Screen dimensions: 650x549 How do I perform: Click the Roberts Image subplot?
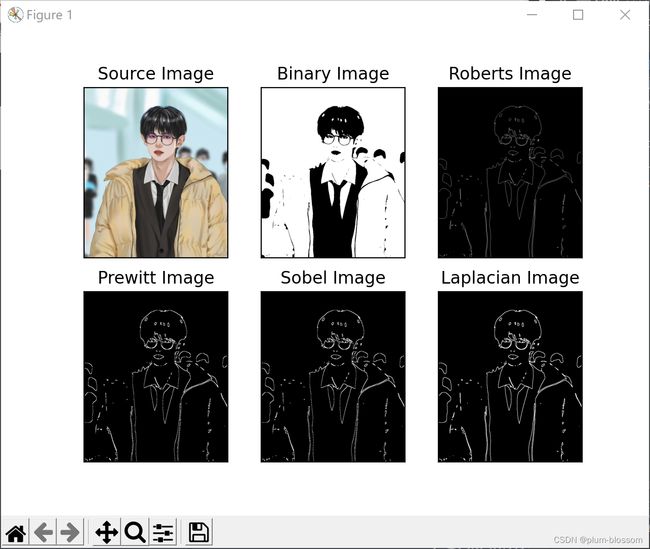pyautogui.click(x=510, y=172)
